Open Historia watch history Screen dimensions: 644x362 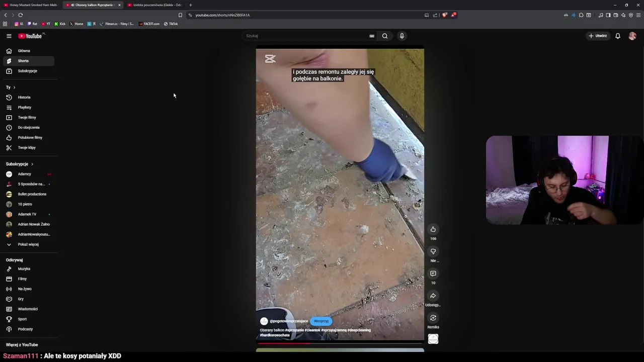(x=29, y=98)
